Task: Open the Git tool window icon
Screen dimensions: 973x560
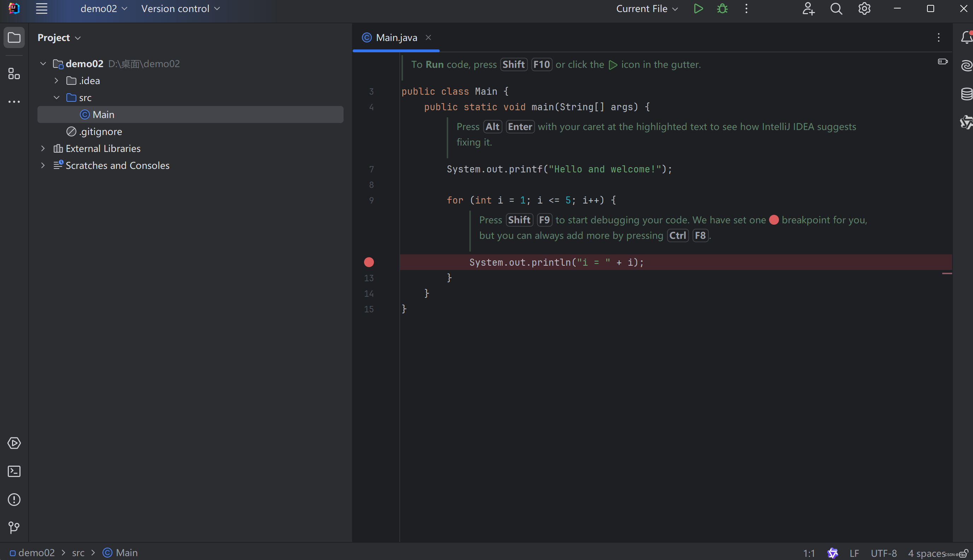Action: tap(14, 527)
